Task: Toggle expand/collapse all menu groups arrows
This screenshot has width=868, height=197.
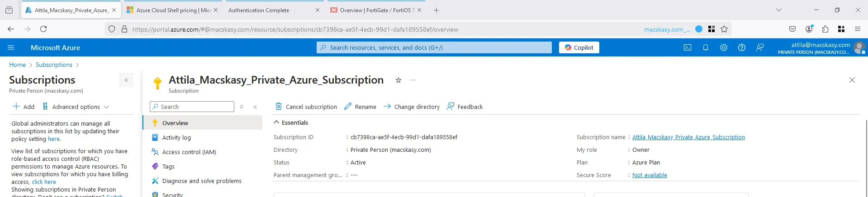Action: pos(242,107)
